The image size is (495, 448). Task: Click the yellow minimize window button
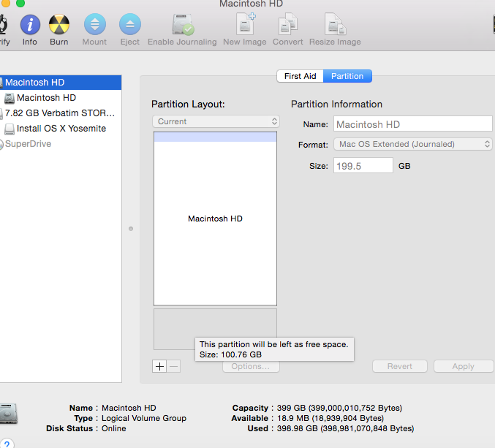pos(6,3)
